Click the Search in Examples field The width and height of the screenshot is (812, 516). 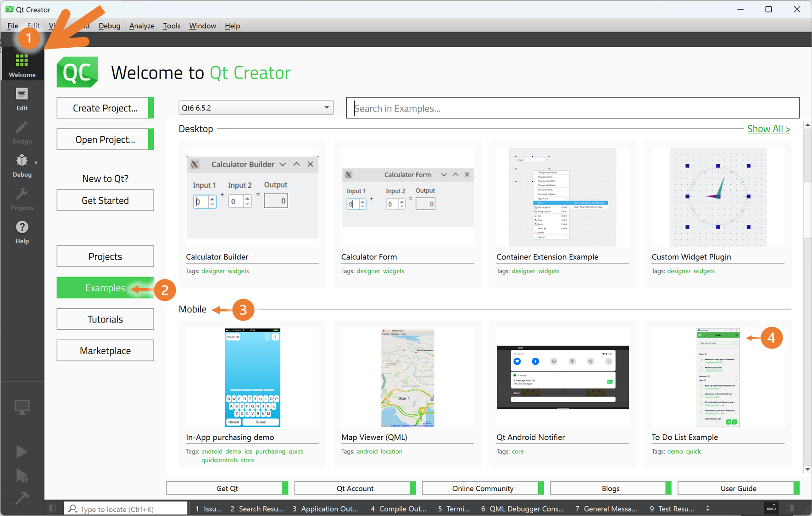(x=573, y=108)
